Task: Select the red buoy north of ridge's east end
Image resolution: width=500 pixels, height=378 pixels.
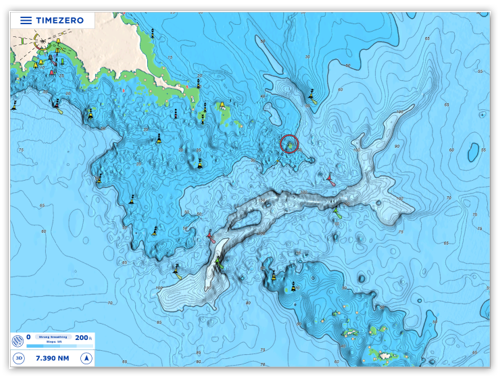Action: pos(331,180)
